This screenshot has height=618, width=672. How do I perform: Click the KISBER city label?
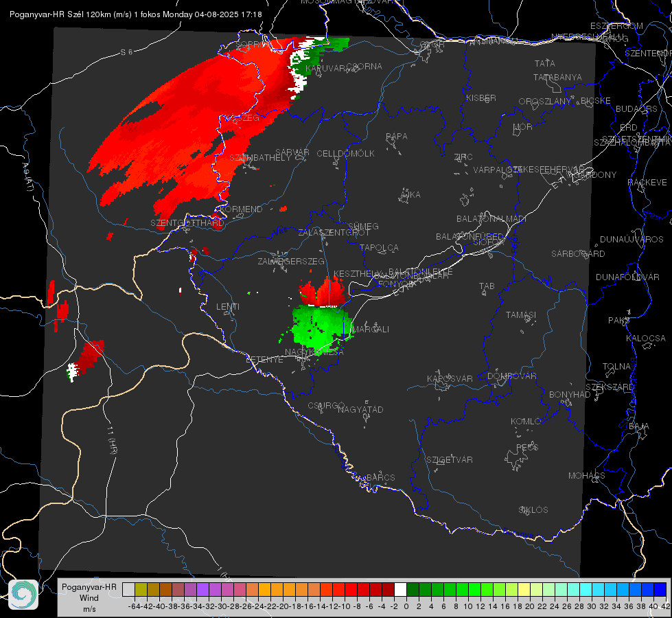(x=481, y=98)
